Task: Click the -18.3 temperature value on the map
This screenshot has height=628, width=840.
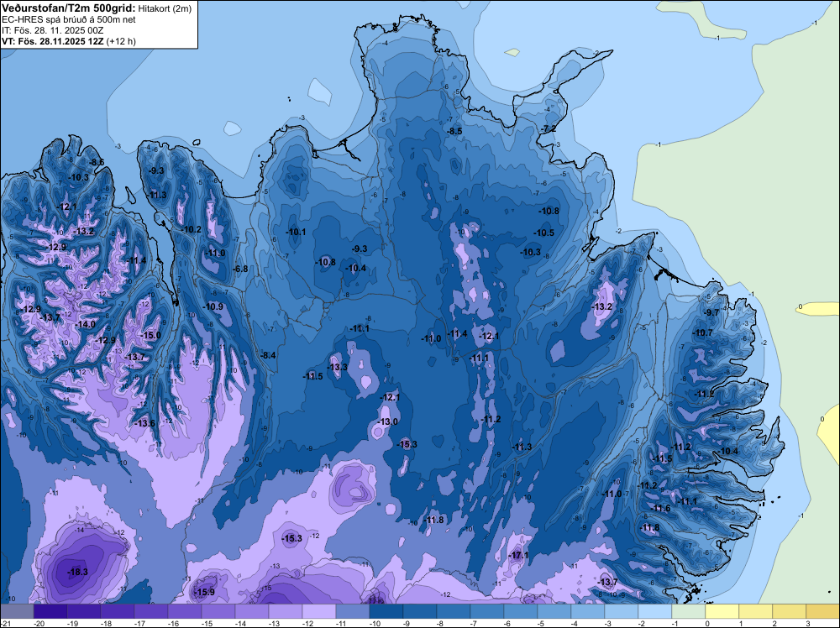Action: tap(77, 572)
